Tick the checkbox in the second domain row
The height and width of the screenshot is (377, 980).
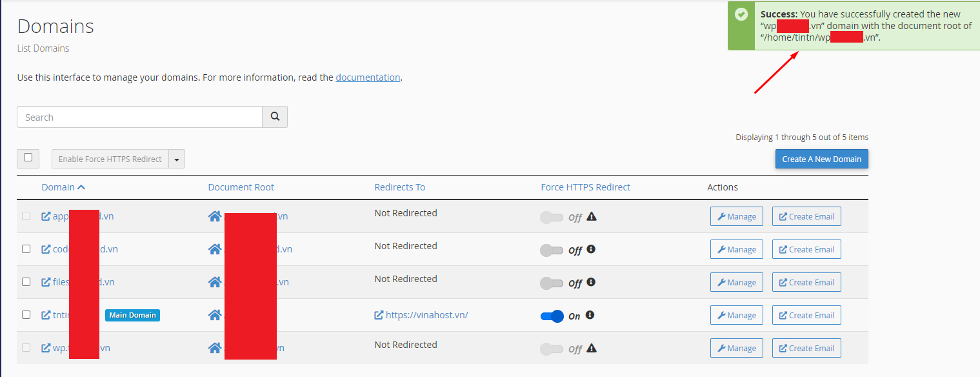click(26, 249)
